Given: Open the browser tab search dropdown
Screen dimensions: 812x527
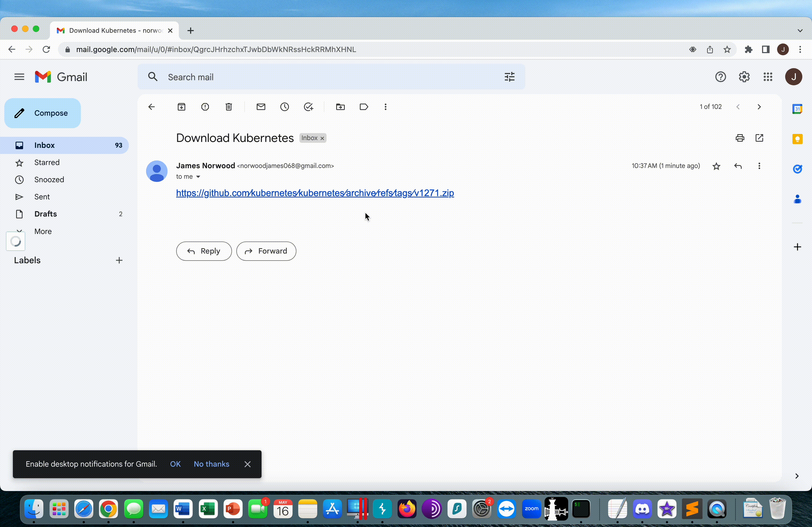Looking at the screenshot, I should click(800, 30).
